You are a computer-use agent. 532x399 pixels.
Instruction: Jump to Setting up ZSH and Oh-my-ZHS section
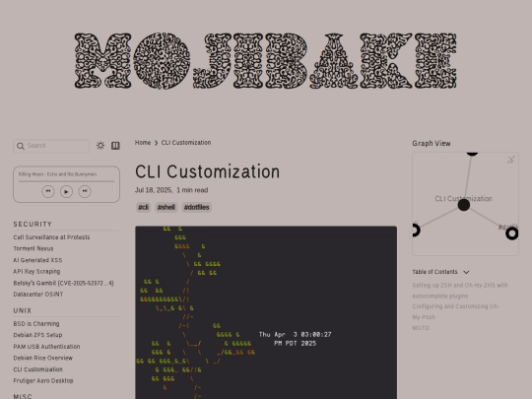click(460, 291)
